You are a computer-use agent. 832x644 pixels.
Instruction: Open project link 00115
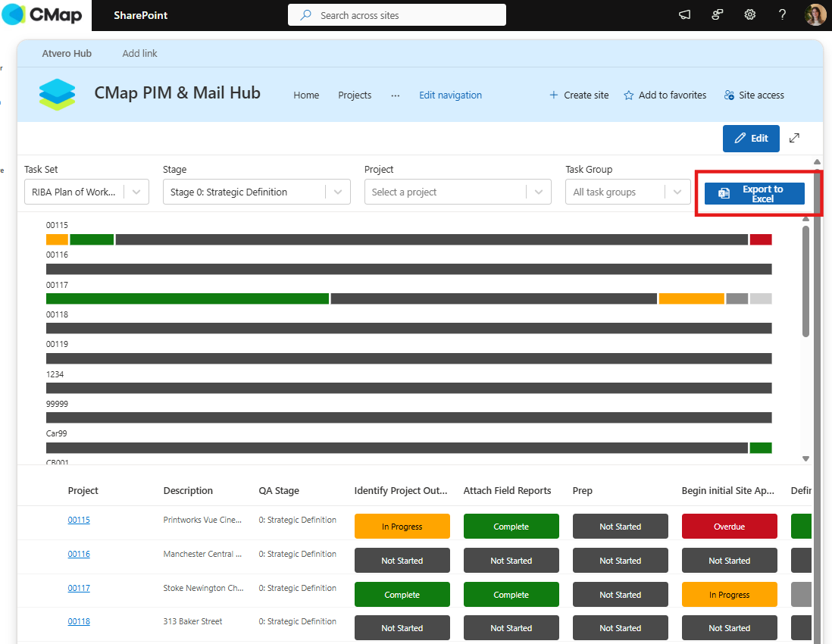pyautogui.click(x=79, y=520)
